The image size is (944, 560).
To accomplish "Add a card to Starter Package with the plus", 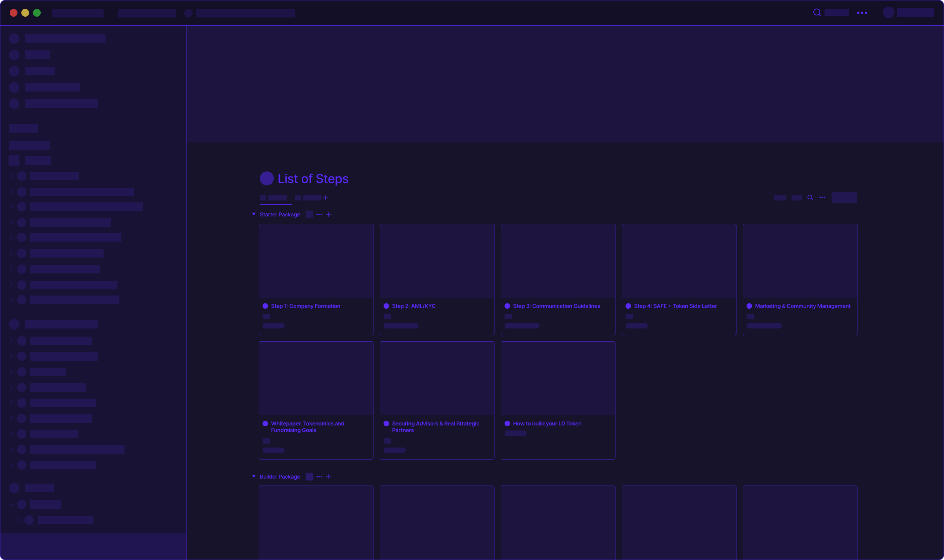I will point(328,214).
